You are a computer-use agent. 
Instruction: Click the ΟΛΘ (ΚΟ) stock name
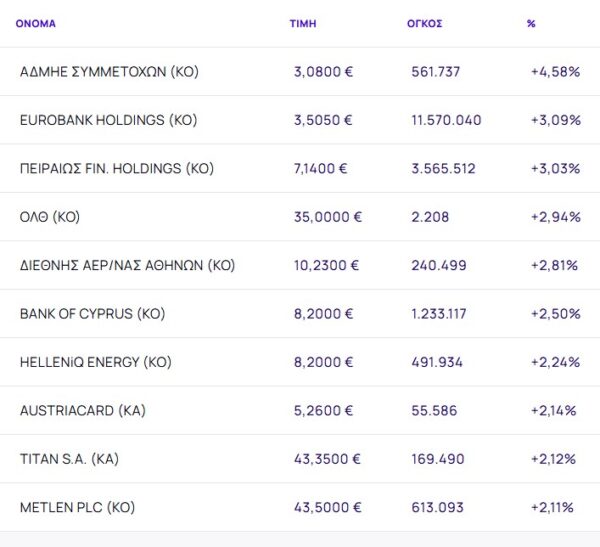[x=49, y=217]
